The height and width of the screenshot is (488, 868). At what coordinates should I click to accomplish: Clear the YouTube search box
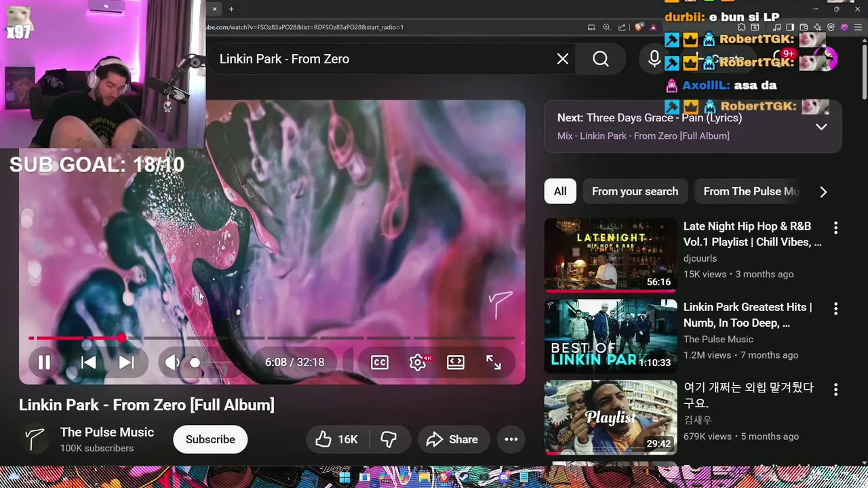click(x=563, y=59)
